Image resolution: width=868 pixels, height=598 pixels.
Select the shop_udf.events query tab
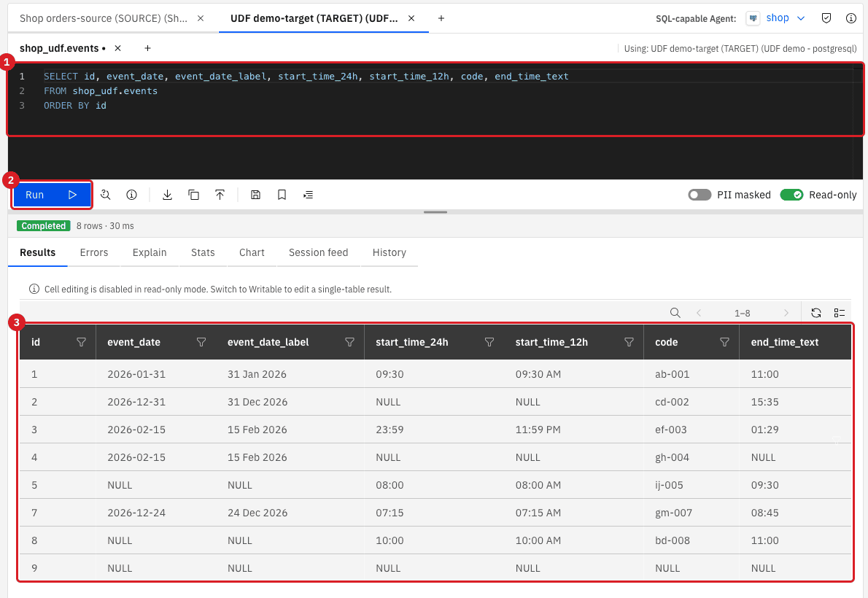pos(63,48)
